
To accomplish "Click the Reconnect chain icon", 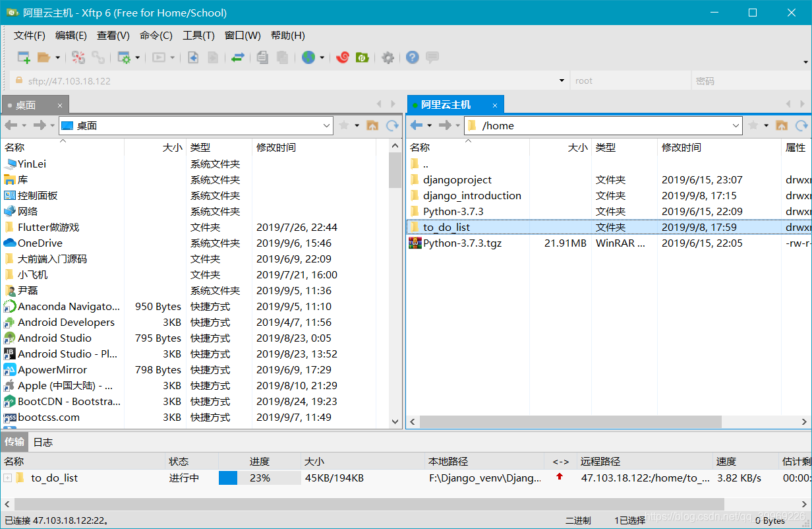I will 98,58.
